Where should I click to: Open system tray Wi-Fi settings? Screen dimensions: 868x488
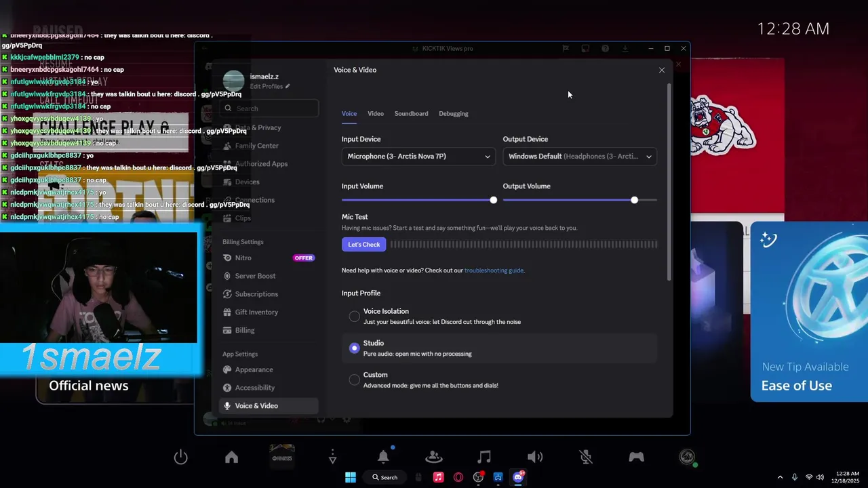coord(808,477)
